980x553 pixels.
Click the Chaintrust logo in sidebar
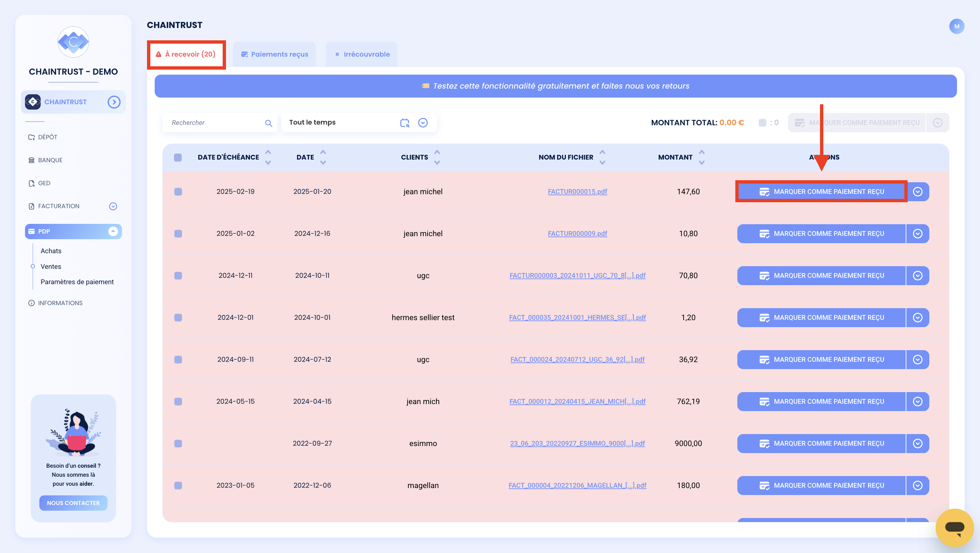tap(73, 42)
